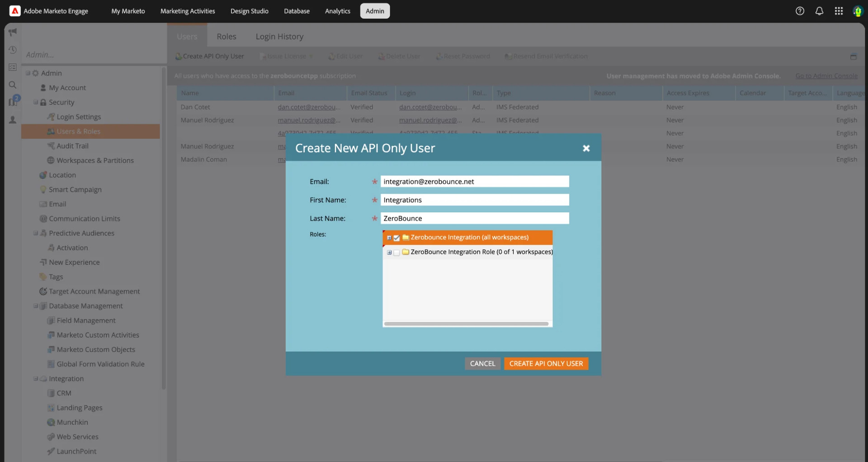Open the Go to Admin Console link

[827, 76]
